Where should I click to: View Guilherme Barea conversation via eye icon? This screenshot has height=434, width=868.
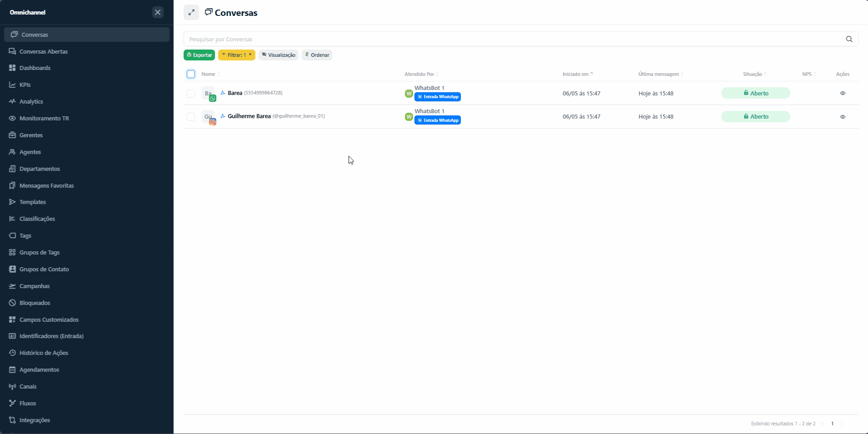(843, 117)
